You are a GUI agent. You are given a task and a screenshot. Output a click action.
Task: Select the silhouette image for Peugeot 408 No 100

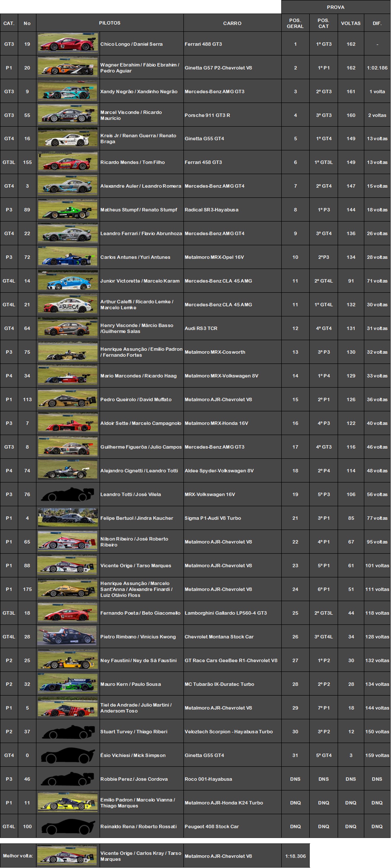(68, 826)
